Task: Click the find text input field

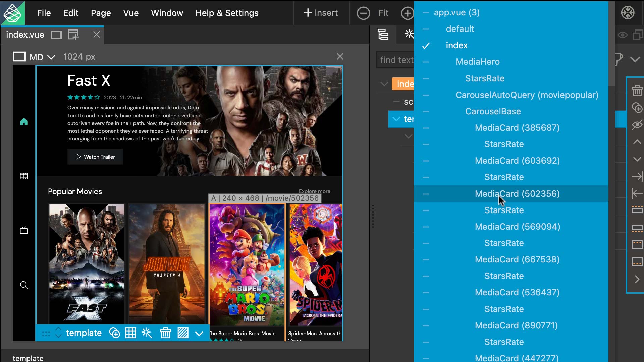Action: (396, 60)
